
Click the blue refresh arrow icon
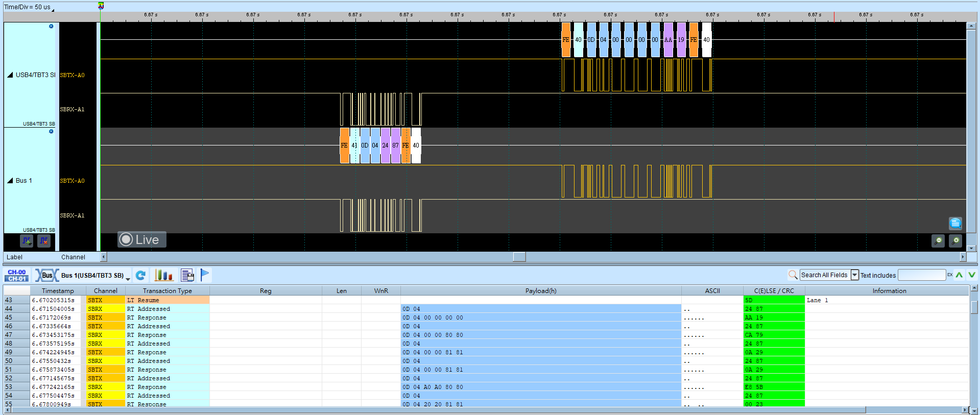click(140, 275)
